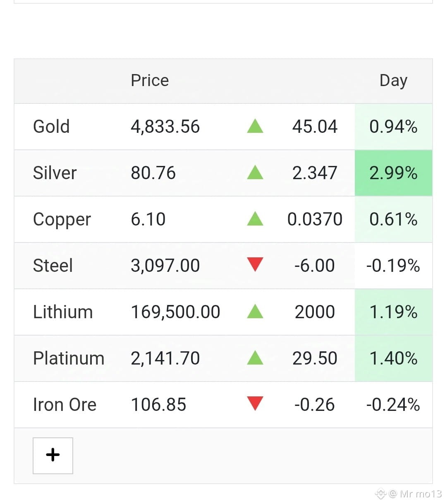Click the green up arrow for Platinum
The width and height of the screenshot is (445, 504).
pos(255,358)
